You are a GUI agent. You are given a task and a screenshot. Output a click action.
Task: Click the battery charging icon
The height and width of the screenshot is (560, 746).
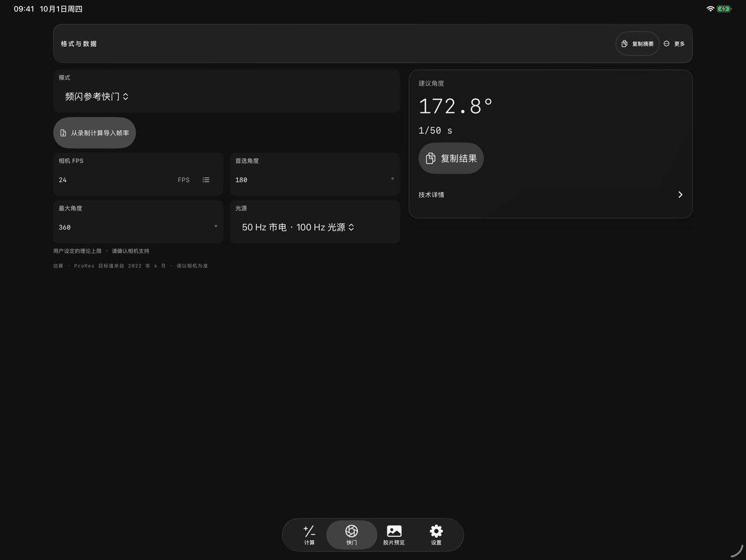pos(724,9)
